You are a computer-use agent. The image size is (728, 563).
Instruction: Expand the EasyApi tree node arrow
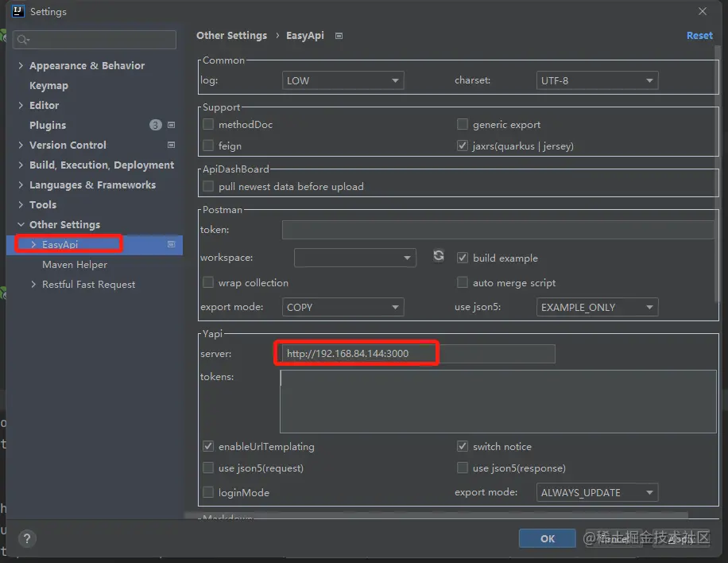(33, 244)
